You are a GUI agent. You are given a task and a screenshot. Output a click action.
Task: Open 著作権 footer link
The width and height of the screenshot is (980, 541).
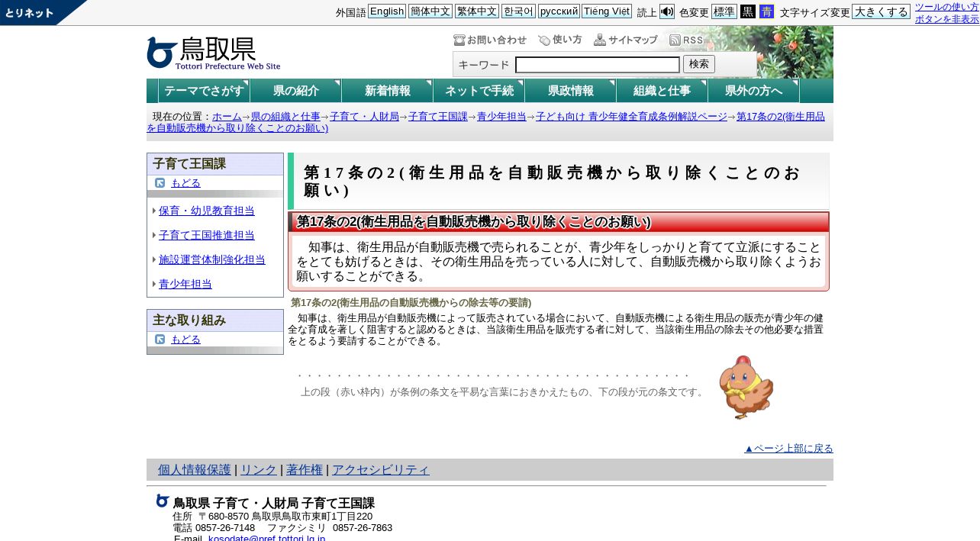305,470
